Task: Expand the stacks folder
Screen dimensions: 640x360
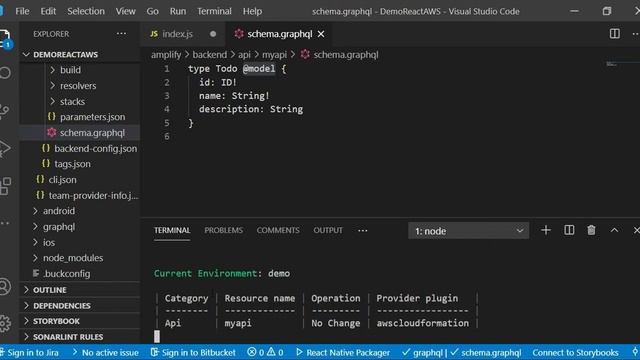Action: (x=80, y=102)
